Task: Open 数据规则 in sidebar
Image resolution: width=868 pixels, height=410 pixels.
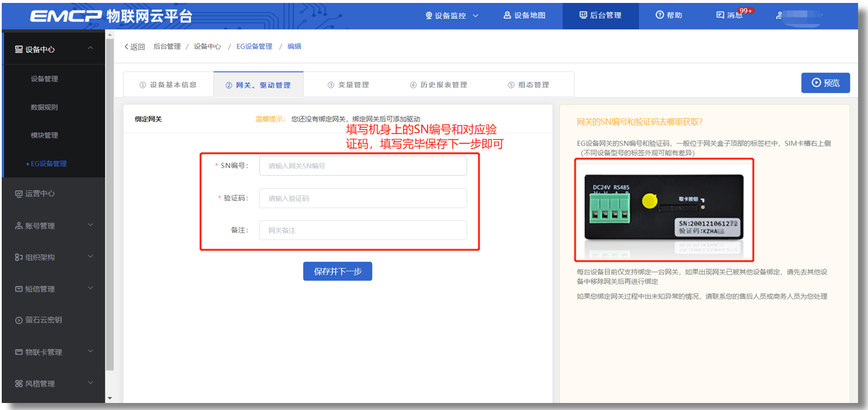Action: point(45,107)
